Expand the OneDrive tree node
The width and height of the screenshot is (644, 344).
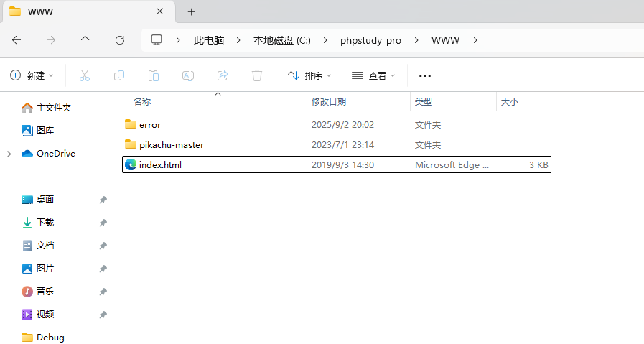tap(9, 154)
